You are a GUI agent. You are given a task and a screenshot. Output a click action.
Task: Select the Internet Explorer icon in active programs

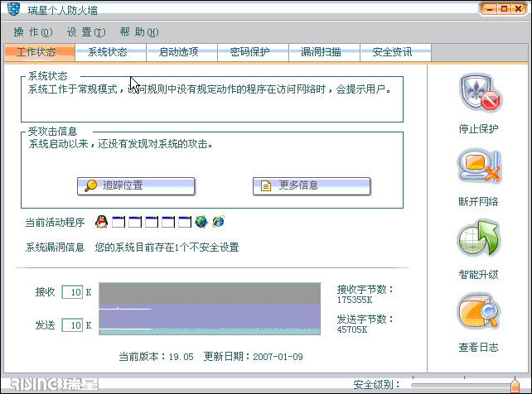point(218,222)
